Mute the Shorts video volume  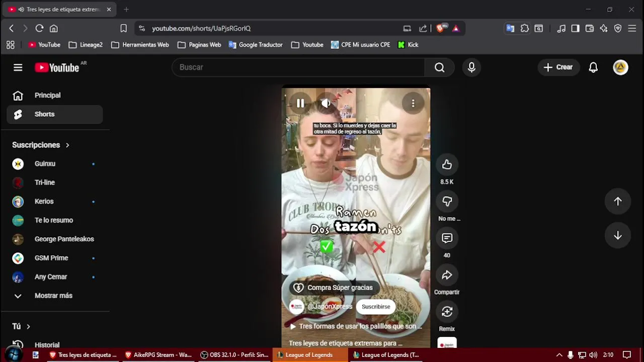[326, 103]
